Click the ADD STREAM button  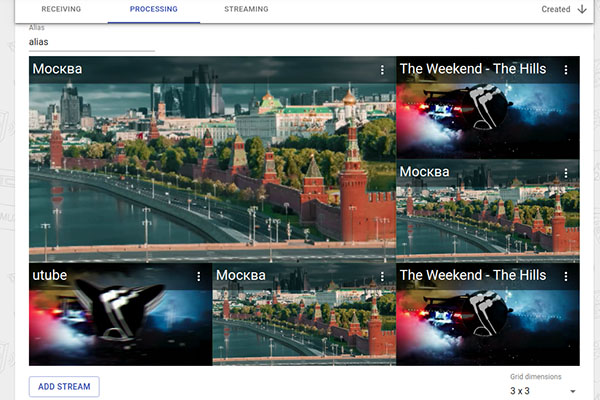(x=64, y=387)
